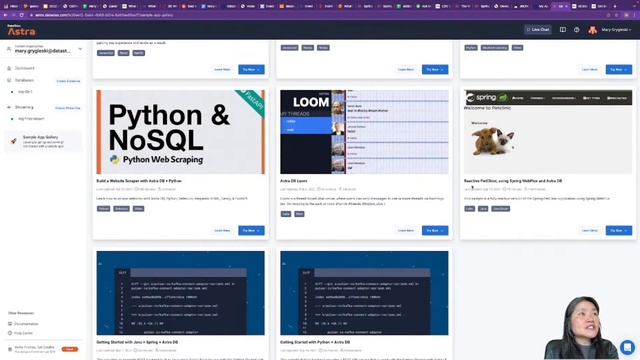The width and height of the screenshot is (640, 360).
Task: Open the Spring PetClinic thumbnail
Action: [x=548, y=132]
